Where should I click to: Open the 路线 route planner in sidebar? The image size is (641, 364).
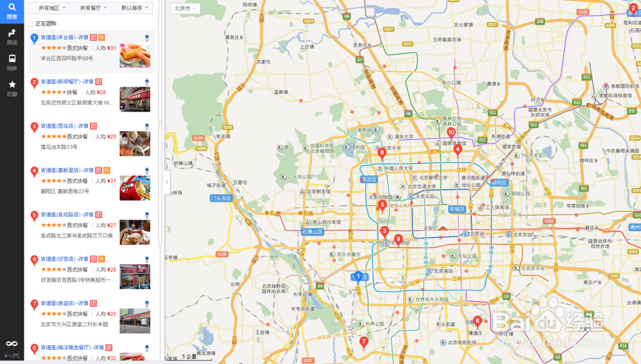click(12, 37)
